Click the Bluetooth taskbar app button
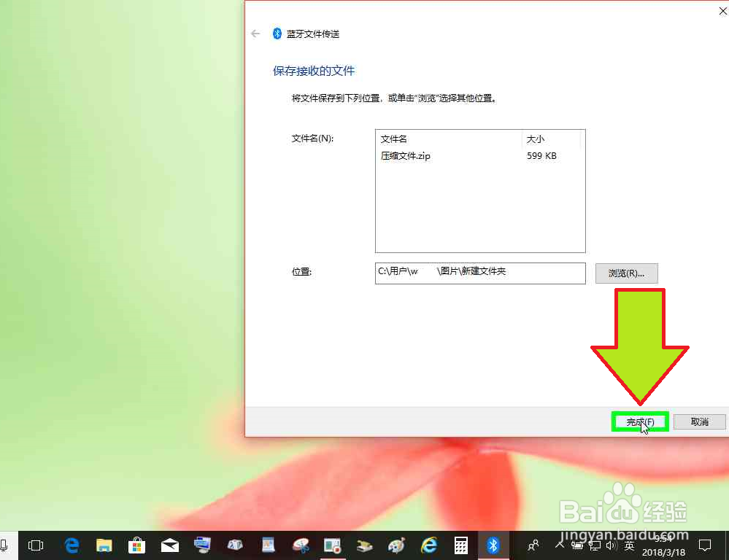729x560 pixels. pyautogui.click(x=493, y=545)
